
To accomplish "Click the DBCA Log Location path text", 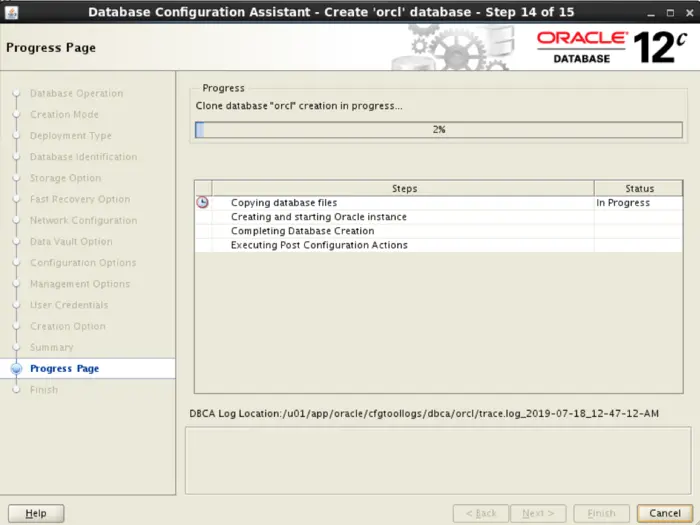I will (424, 414).
